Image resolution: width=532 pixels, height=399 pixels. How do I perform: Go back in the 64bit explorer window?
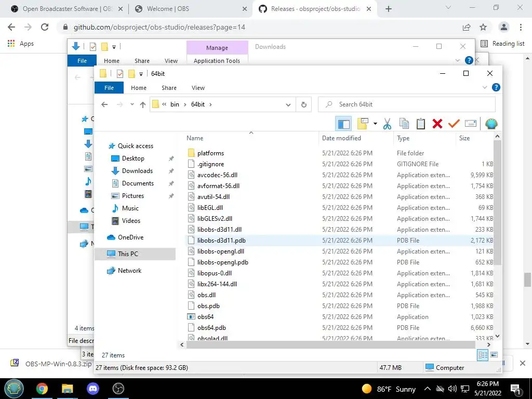(104, 104)
